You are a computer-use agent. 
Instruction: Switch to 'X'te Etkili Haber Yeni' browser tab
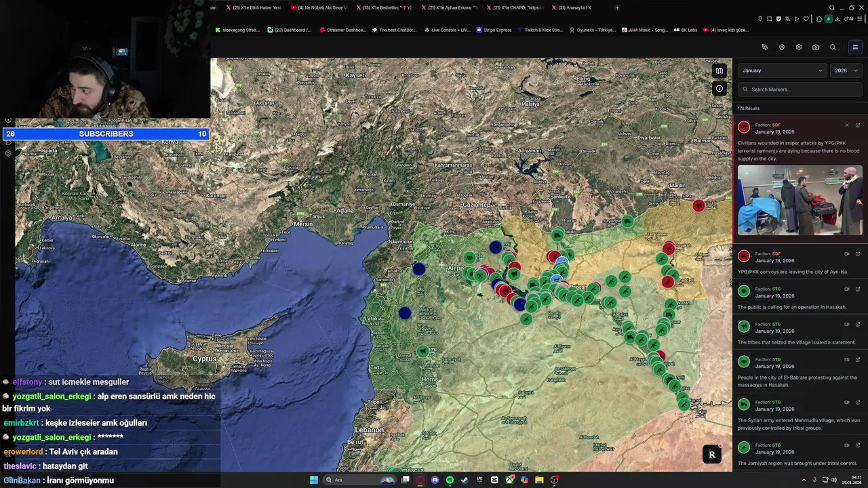pyautogui.click(x=253, y=7)
